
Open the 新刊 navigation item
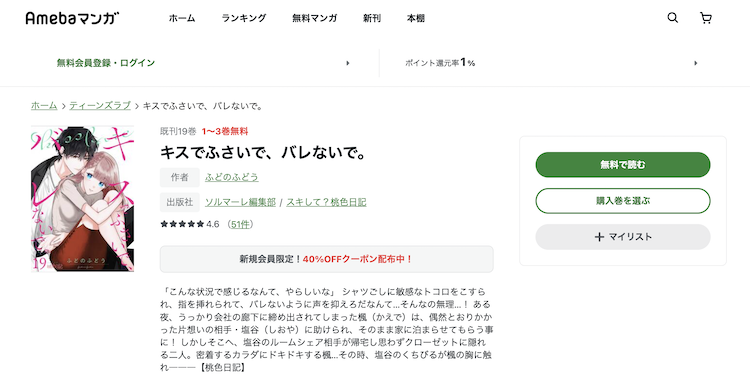click(372, 18)
